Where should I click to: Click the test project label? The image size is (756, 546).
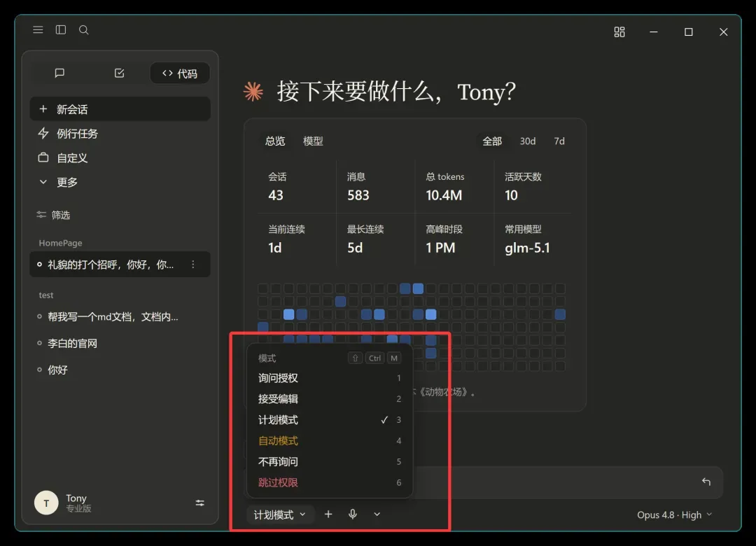(x=45, y=295)
